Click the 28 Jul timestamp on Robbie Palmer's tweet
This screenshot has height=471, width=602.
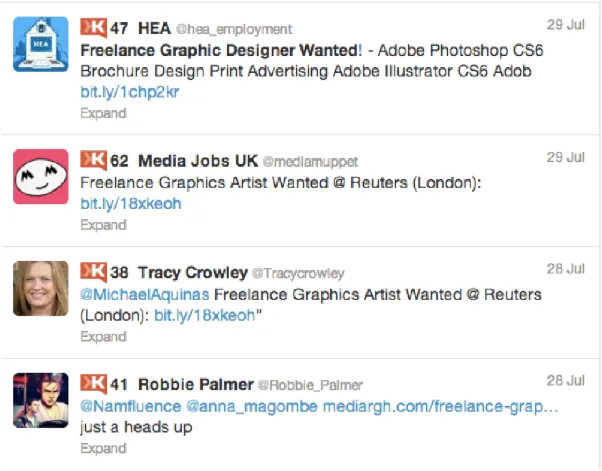coord(566,381)
